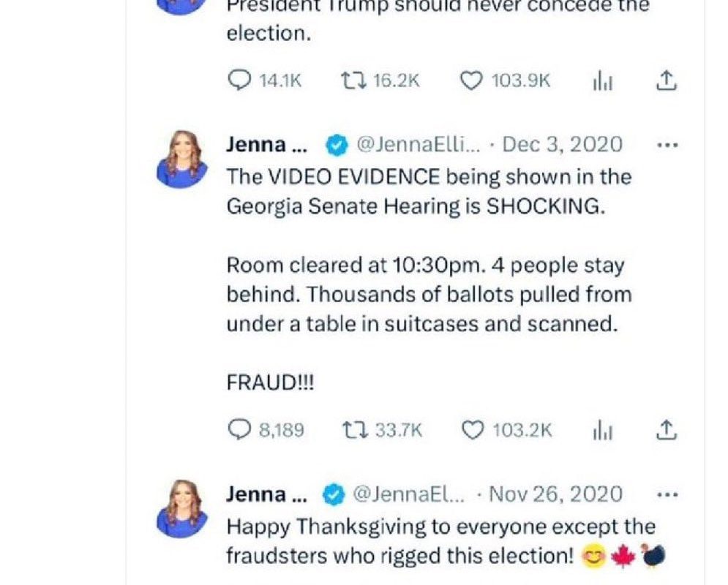Open the Dec 3, 2020 timestamp link
Viewport: 728px width, 585px height.
pos(563,145)
